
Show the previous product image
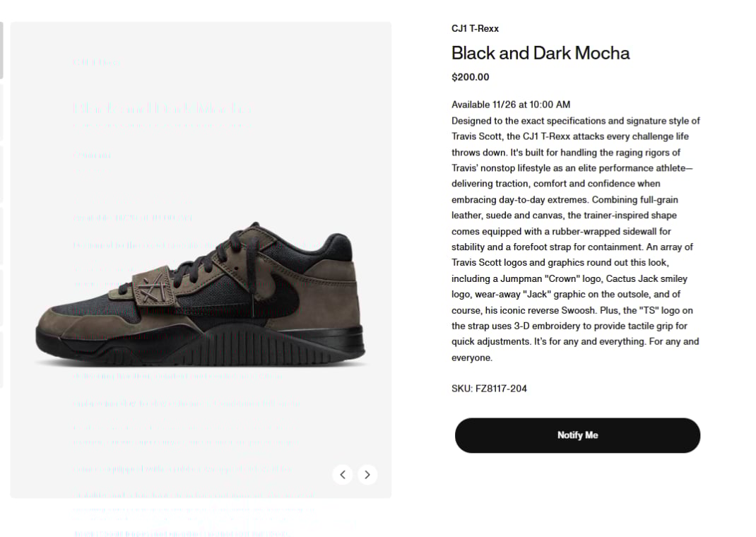pos(342,475)
